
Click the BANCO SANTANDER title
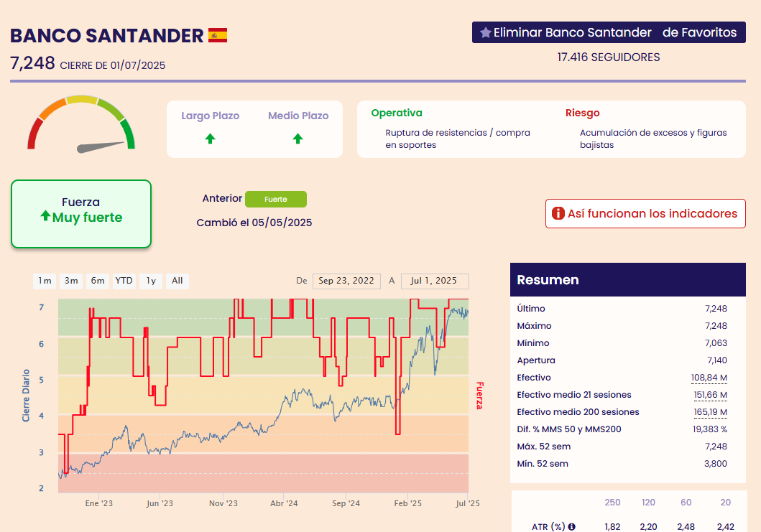[x=107, y=36]
